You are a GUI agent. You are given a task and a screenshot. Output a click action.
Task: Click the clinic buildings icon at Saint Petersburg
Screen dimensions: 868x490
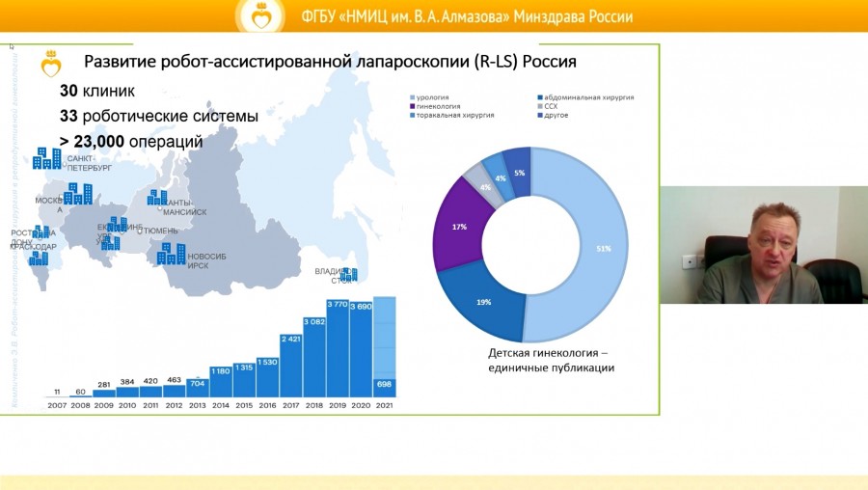pos(46,158)
